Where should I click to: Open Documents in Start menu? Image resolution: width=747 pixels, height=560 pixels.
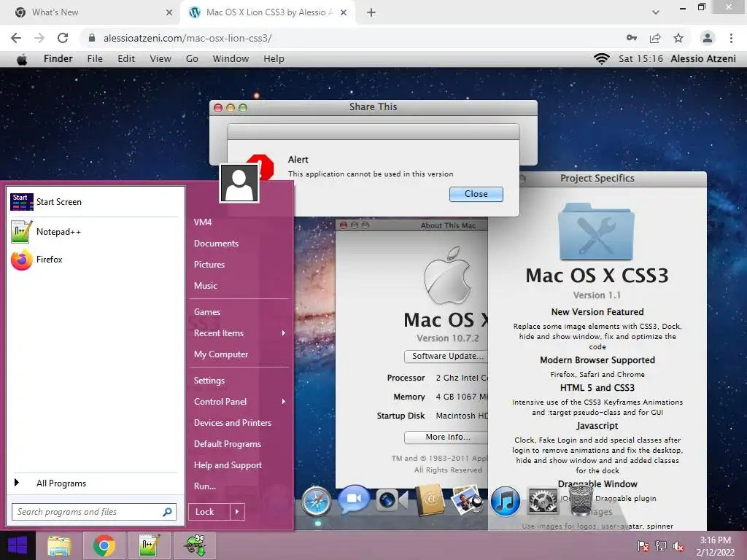pyautogui.click(x=216, y=244)
